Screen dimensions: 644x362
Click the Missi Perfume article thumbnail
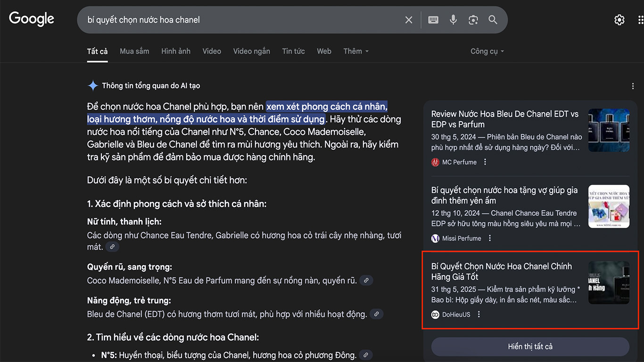(x=609, y=206)
